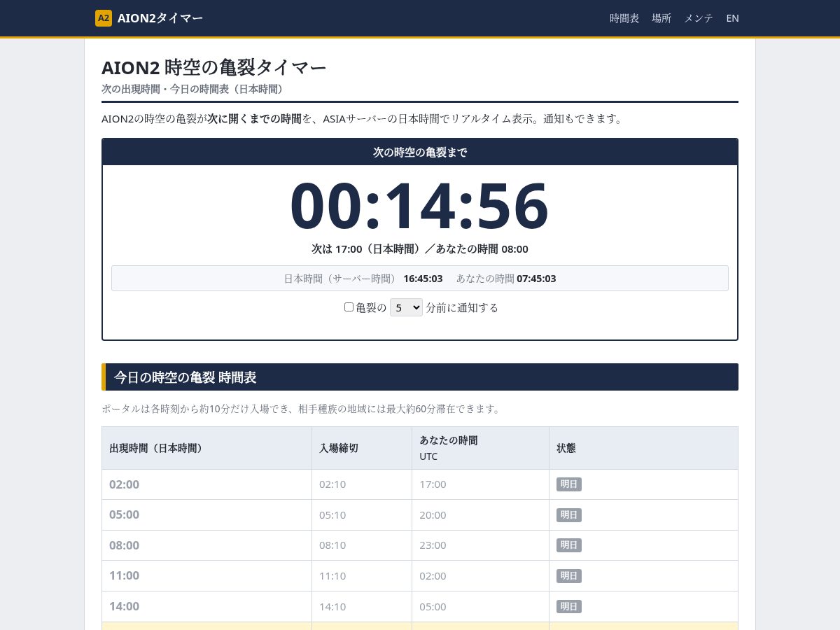
Task: Click the 明日 badge in 14:00 row
Action: point(569,606)
